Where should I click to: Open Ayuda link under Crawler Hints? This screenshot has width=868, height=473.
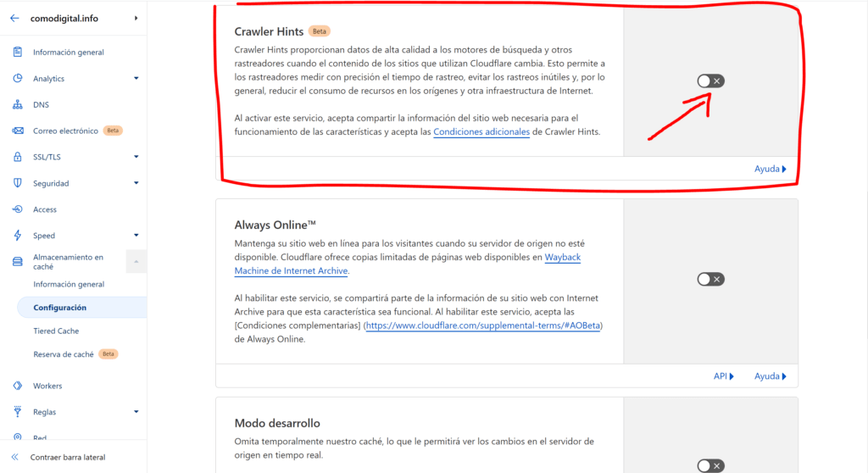pos(770,169)
